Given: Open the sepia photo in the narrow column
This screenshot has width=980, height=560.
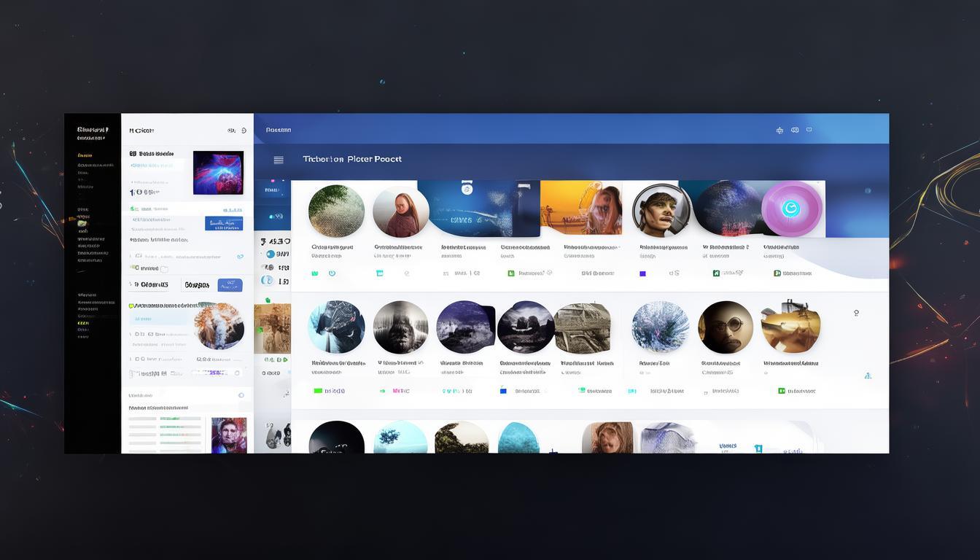Looking at the screenshot, I should (x=272, y=329).
